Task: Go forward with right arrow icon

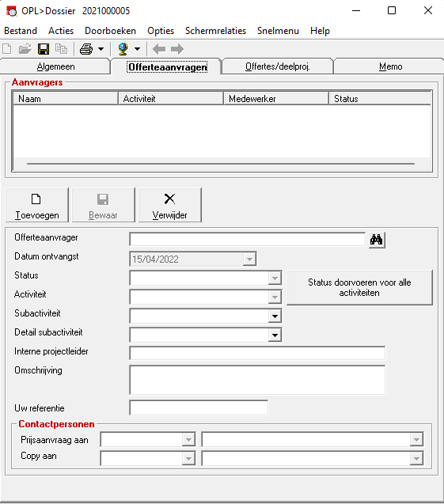Action: (177, 49)
